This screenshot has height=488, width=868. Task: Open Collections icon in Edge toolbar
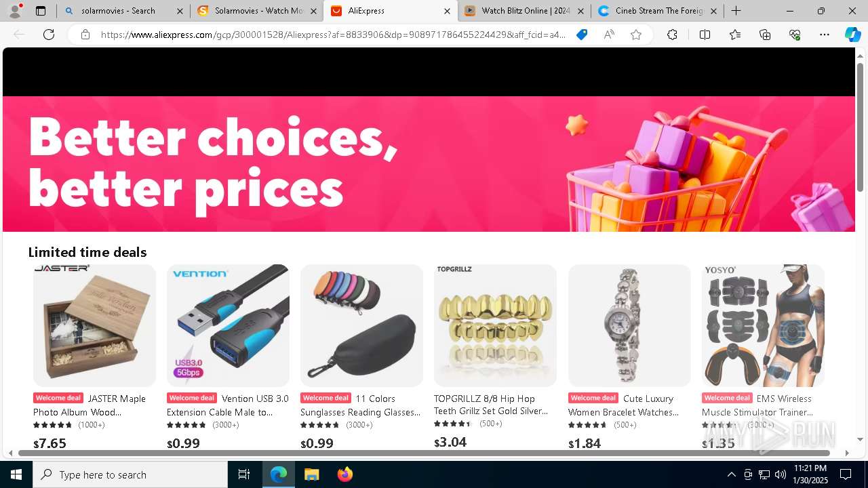(x=765, y=35)
